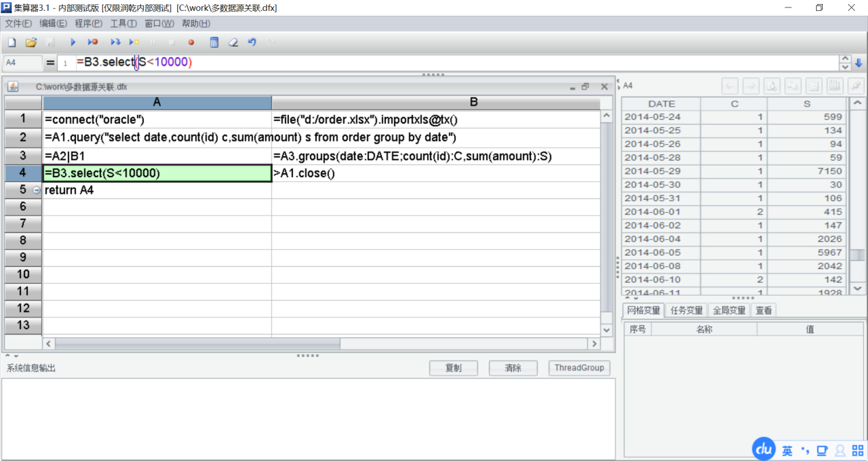Image resolution: width=868 pixels, height=461 pixels.
Task: Switch IME English/Chinese mode
Action: pos(787,451)
